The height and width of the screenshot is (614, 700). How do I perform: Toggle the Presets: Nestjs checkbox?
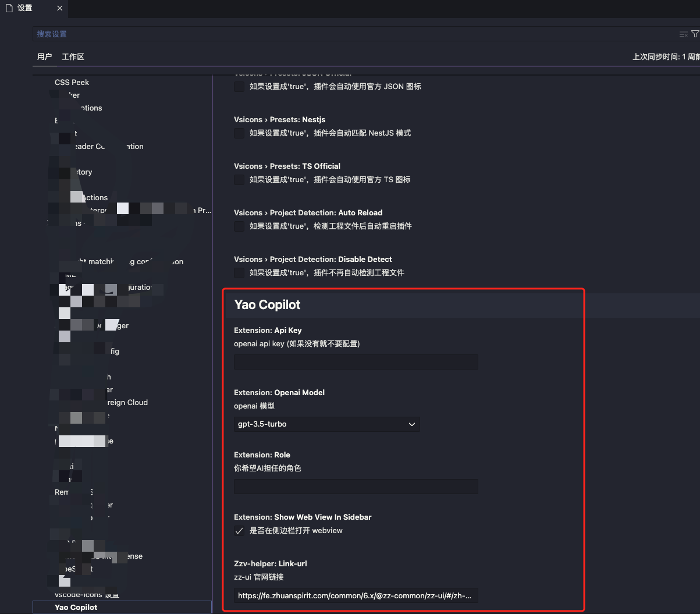click(x=239, y=133)
